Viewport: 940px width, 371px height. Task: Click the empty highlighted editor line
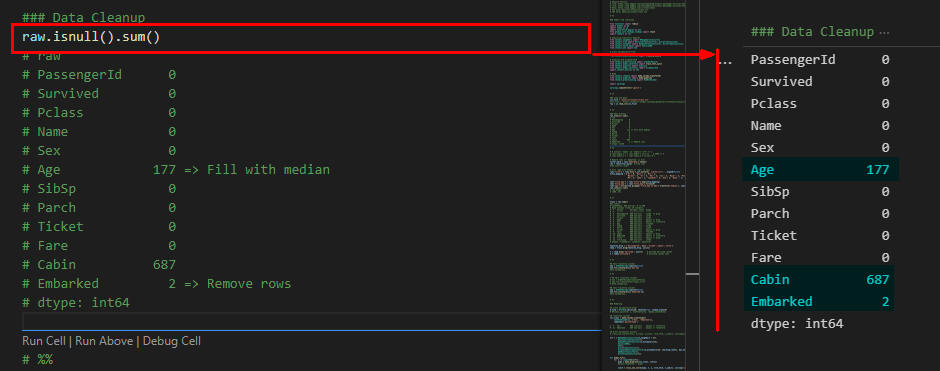pyautogui.click(x=312, y=322)
